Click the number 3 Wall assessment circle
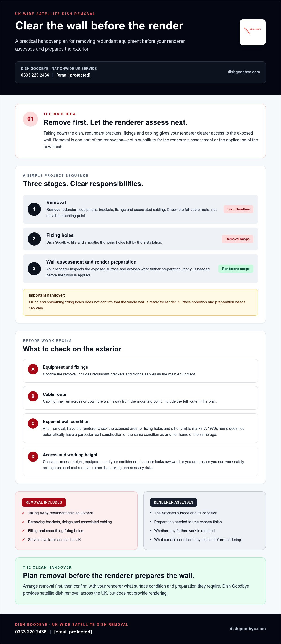The height and width of the screenshot is (644, 281). [x=34, y=269]
